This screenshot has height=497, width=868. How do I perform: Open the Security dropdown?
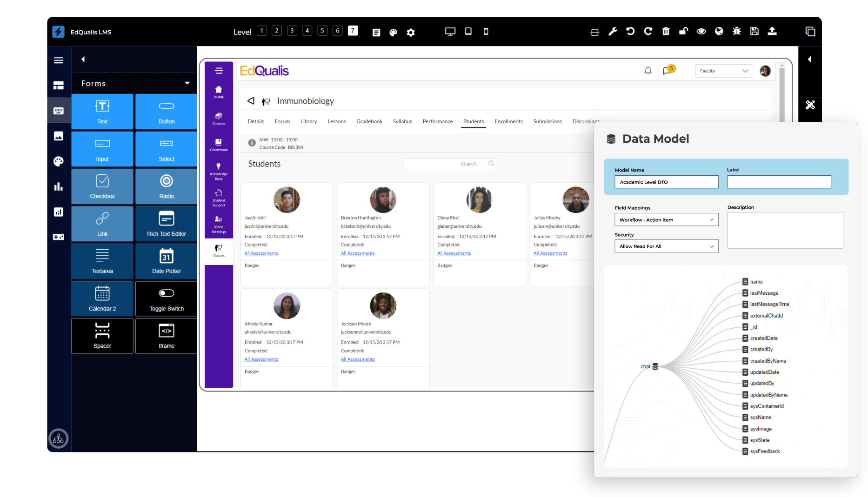666,246
